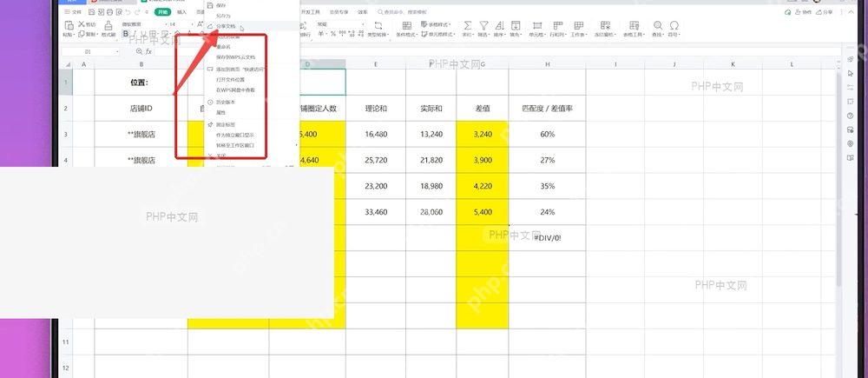Viewport: 868px width, 378px height.
Task: Click the cell with value 28,060
Action: point(431,212)
